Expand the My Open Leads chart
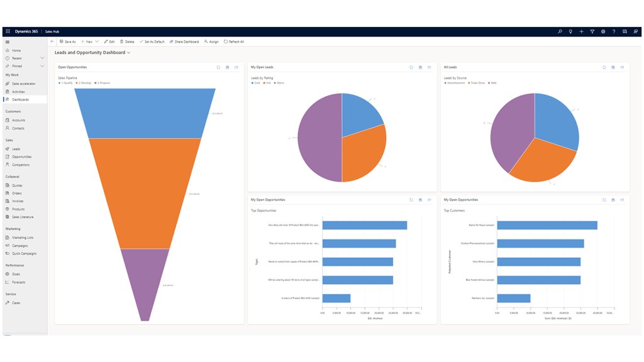Viewport: 644px width, 362px height. pyautogui.click(x=429, y=67)
